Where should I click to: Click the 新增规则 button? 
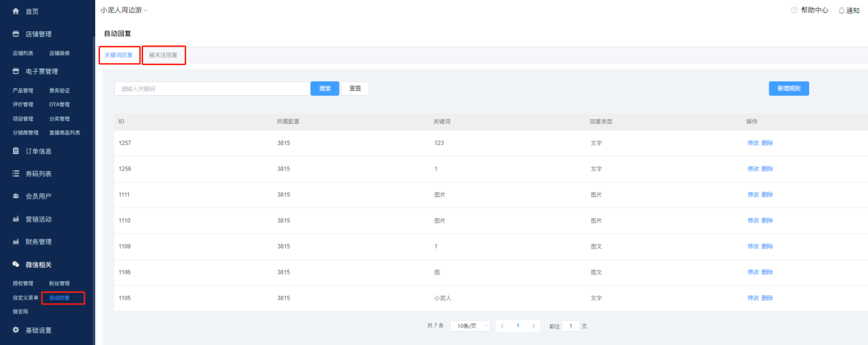click(x=789, y=88)
